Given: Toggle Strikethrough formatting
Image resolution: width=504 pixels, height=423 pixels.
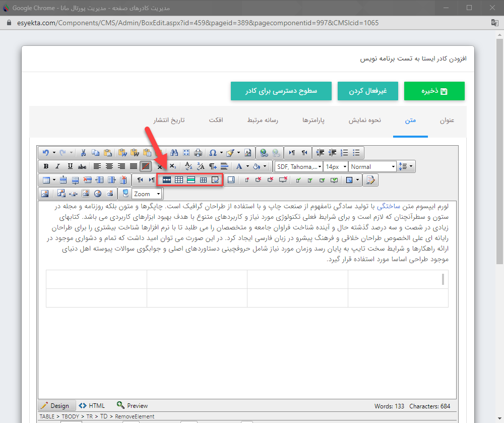Looking at the screenshot, I should [82, 166].
